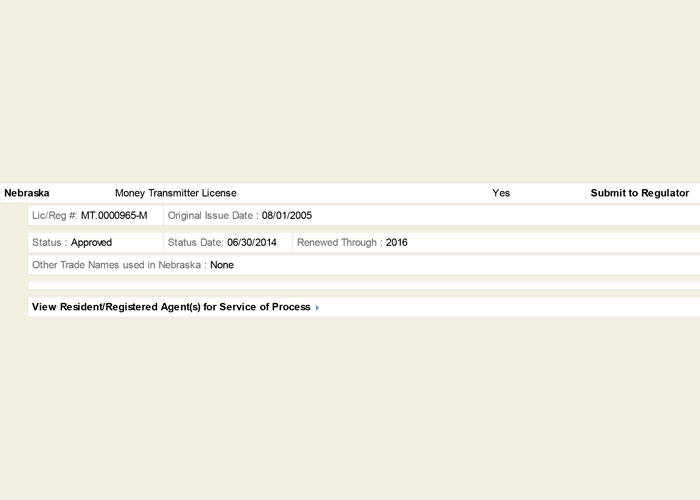700x500 pixels.
Task: Click the Original Issue Date label
Action: pos(213,215)
